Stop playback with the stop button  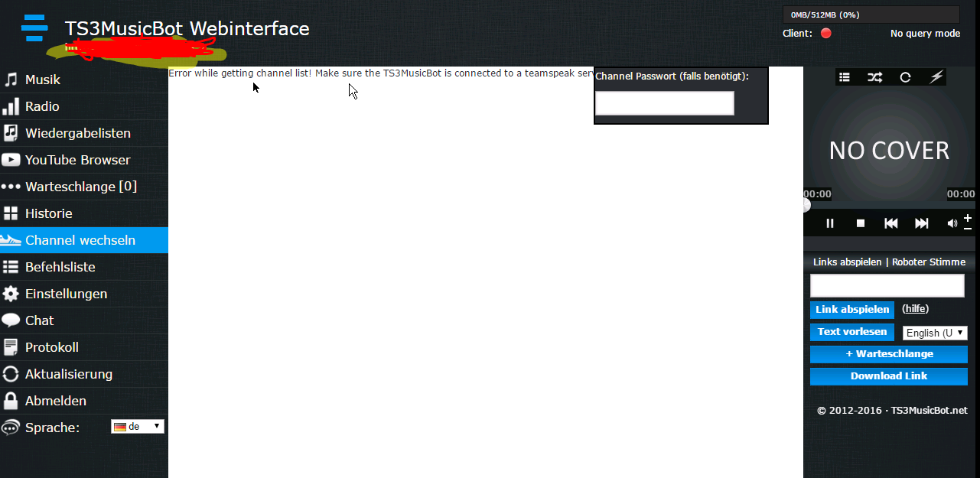click(861, 223)
